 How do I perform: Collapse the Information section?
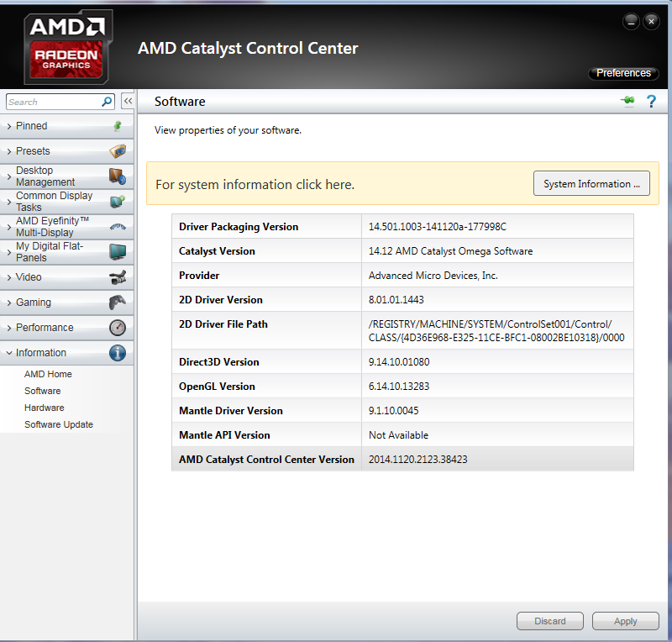coord(67,353)
